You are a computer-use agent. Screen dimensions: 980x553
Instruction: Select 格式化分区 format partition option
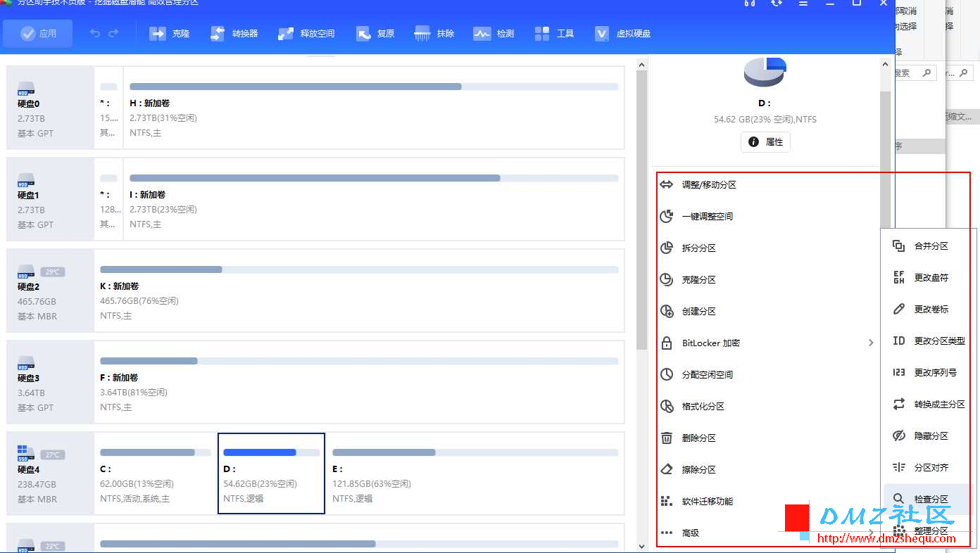pyautogui.click(x=767, y=406)
